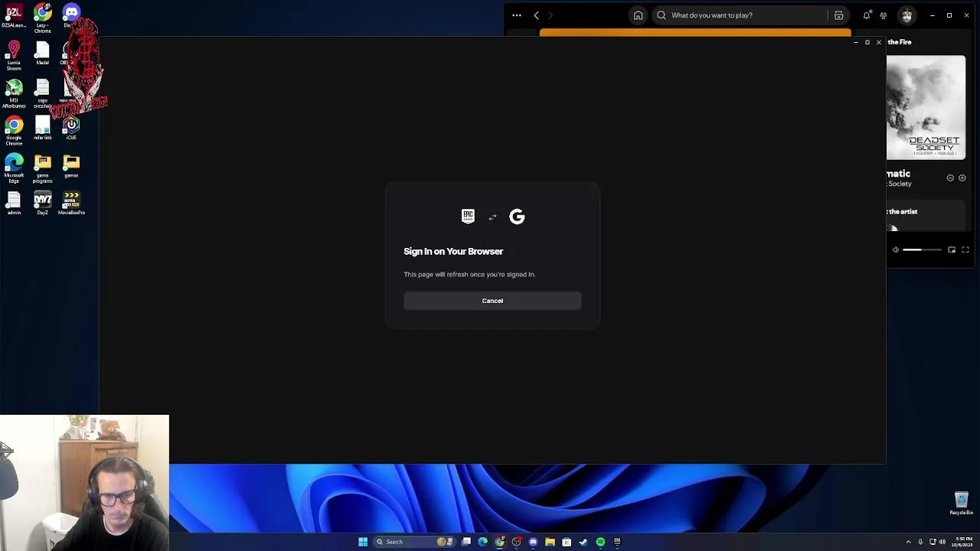Toggle Spotify full screen view
The width and height of the screenshot is (980, 551).
[x=965, y=249]
